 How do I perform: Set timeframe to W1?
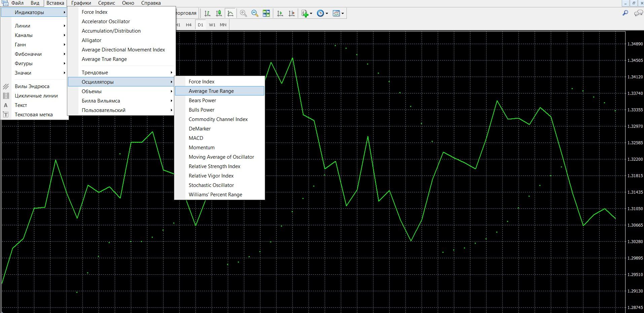[x=212, y=25]
